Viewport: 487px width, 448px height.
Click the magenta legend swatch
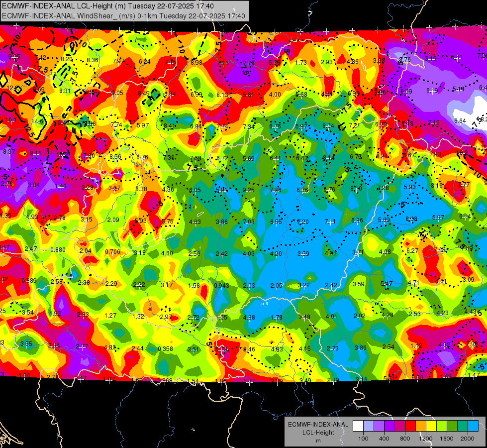pyautogui.click(x=400, y=426)
